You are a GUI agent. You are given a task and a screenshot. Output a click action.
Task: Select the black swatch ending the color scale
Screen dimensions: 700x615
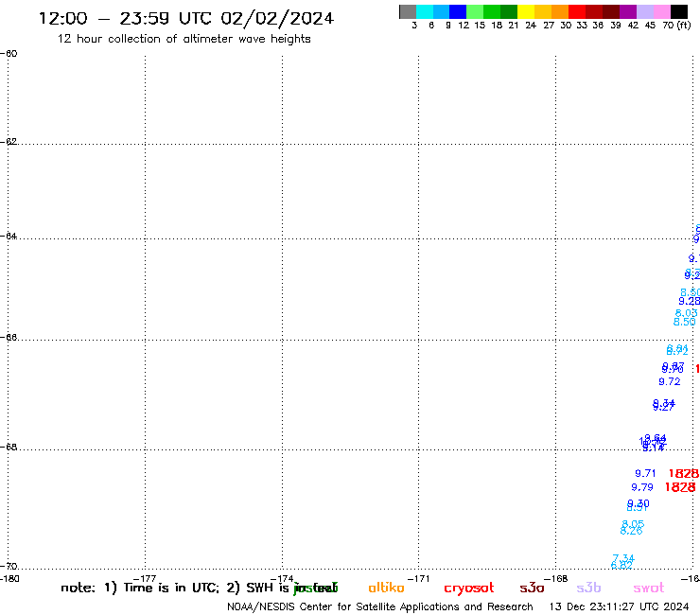click(679, 11)
